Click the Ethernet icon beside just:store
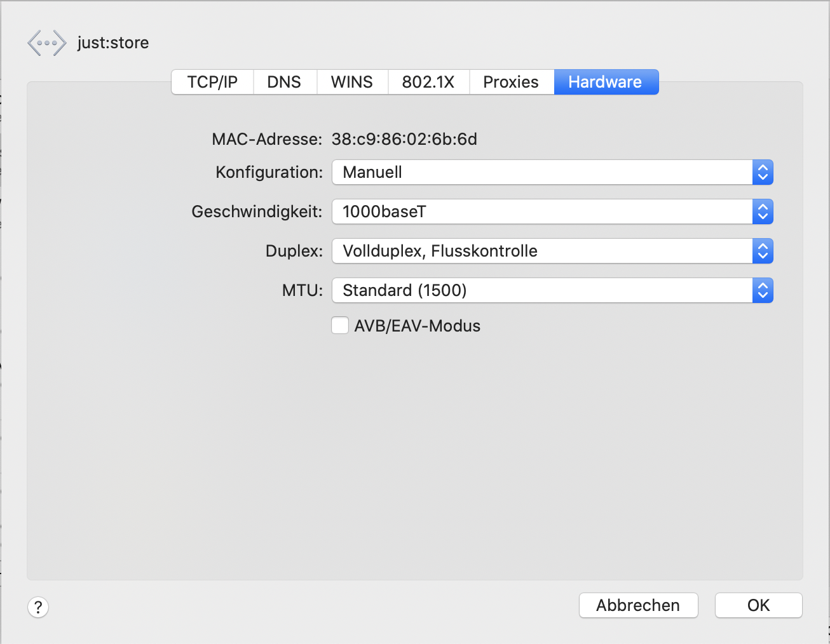The height and width of the screenshot is (644, 830). pos(47,43)
